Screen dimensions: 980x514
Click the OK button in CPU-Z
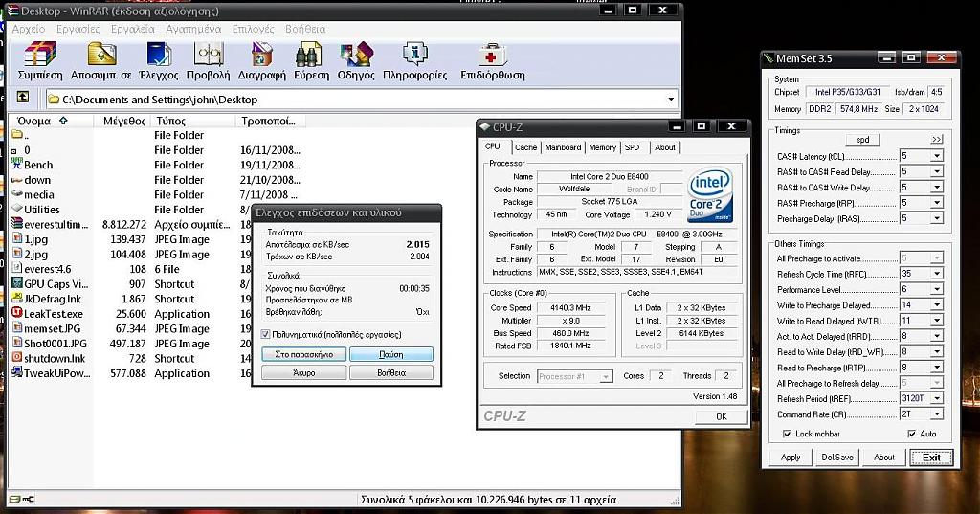722,416
